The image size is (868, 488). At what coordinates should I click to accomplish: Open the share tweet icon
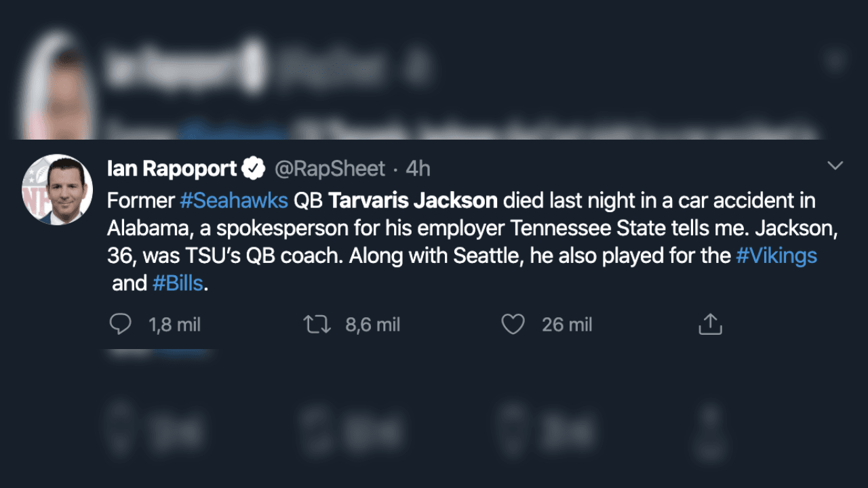click(x=710, y=325)
